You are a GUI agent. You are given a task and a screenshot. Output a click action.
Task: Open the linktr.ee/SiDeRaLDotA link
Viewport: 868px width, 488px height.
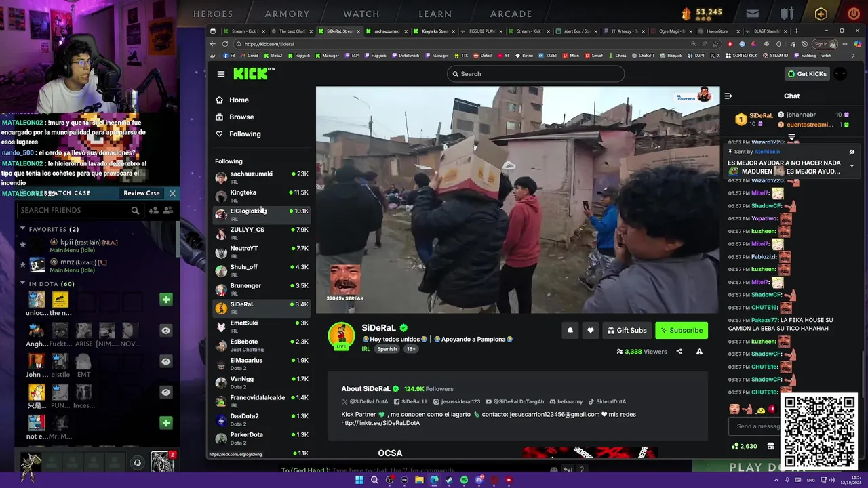[380, 423]
